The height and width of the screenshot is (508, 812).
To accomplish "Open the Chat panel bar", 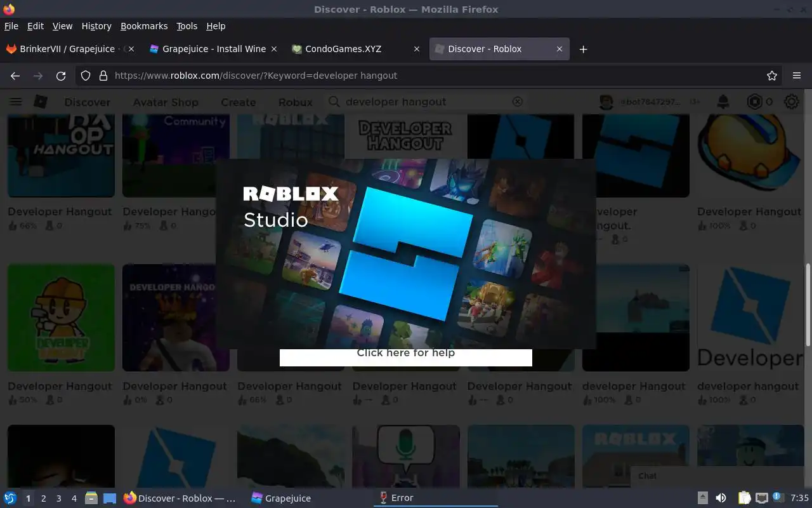I will 717,476.
